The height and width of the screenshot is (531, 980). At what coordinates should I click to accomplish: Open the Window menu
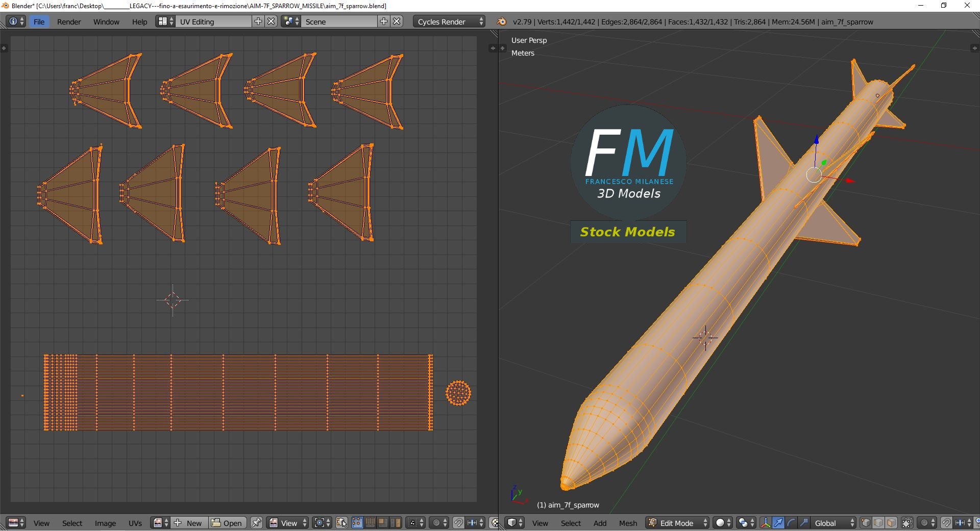(106, 21)
